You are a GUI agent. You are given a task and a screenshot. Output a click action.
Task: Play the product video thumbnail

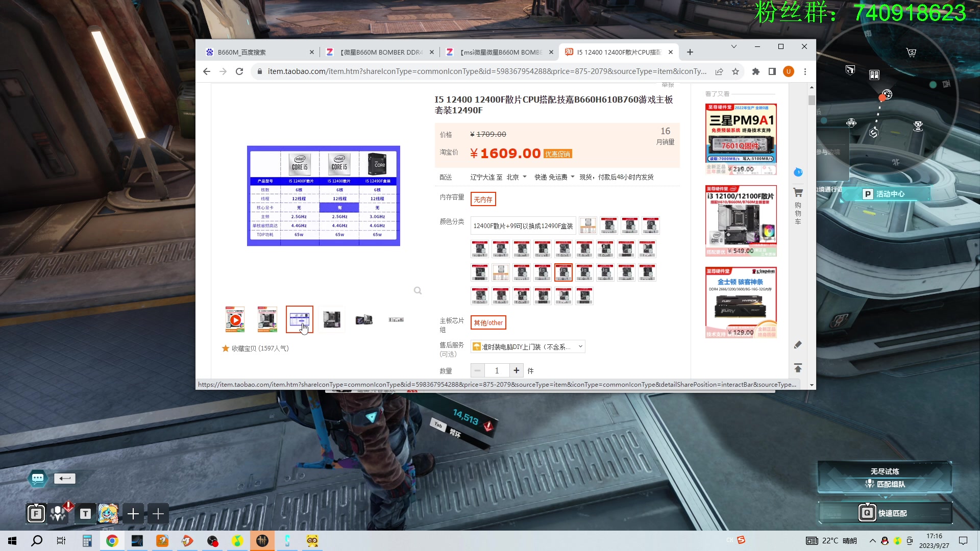click(235, 319)
